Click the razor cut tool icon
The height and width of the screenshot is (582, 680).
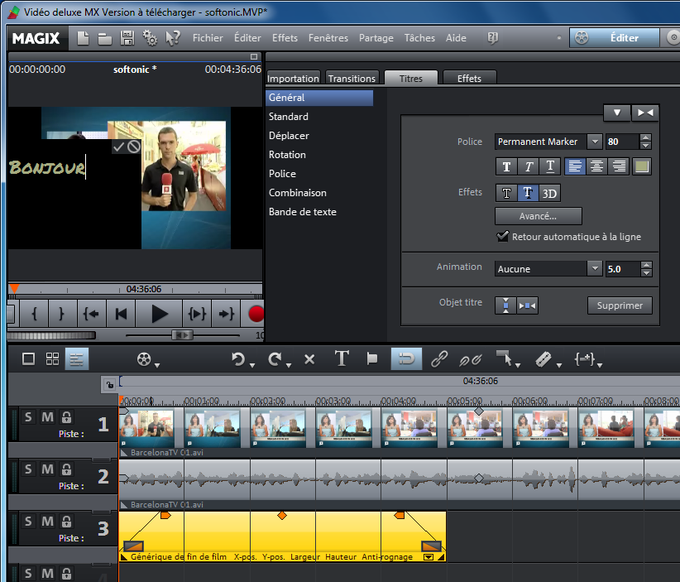coord(543,359)
